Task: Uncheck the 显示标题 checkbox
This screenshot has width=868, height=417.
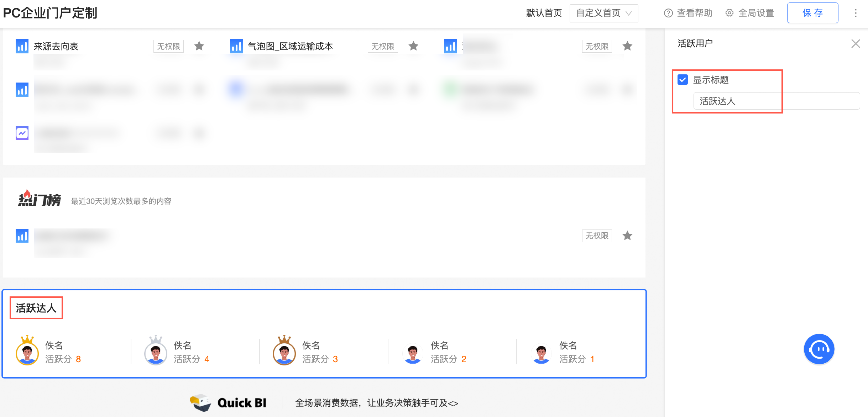Action: 683,79
